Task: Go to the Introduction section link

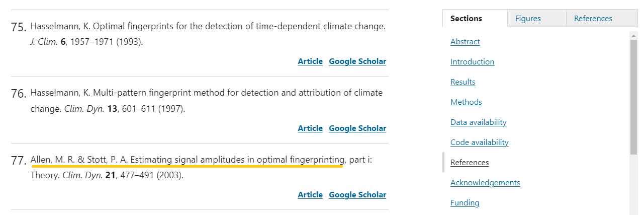Action: click(472, 62)
